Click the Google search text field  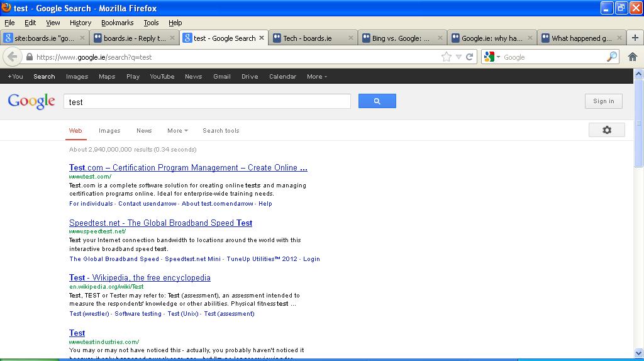[207, 101]
